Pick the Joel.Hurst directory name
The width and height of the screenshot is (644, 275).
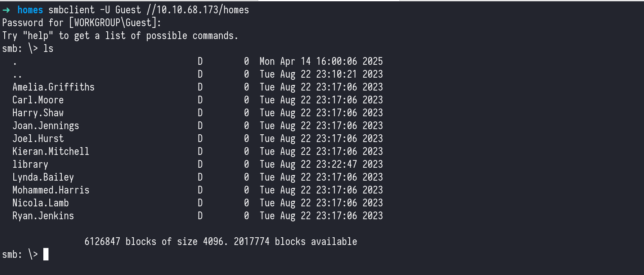(x=38, y=139)
